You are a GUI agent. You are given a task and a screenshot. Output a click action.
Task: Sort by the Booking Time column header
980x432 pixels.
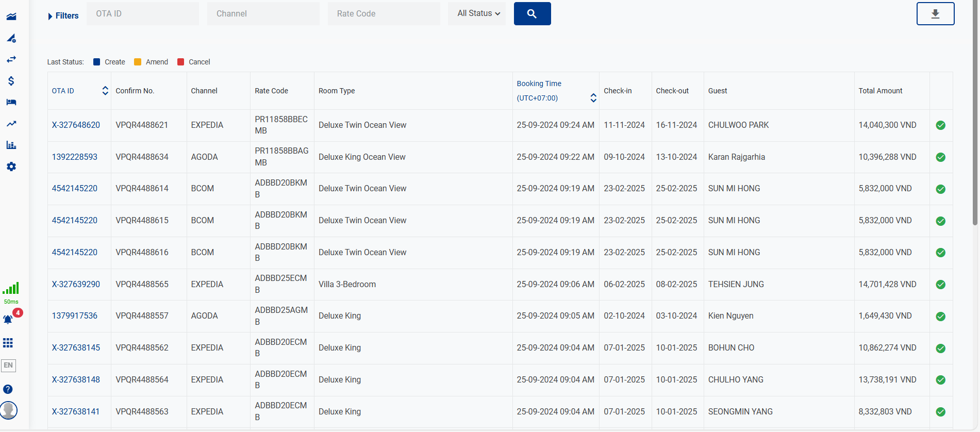(x=539, y=84)
